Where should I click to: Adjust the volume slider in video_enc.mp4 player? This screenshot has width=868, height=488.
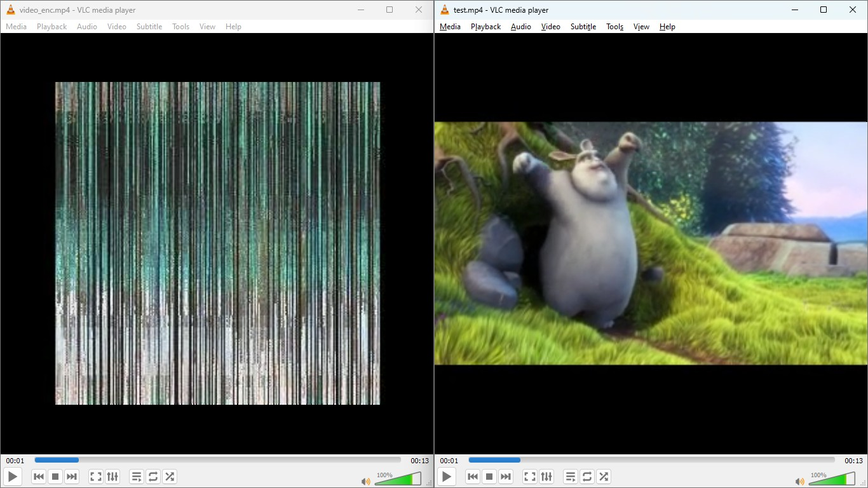tap(398, 479)
